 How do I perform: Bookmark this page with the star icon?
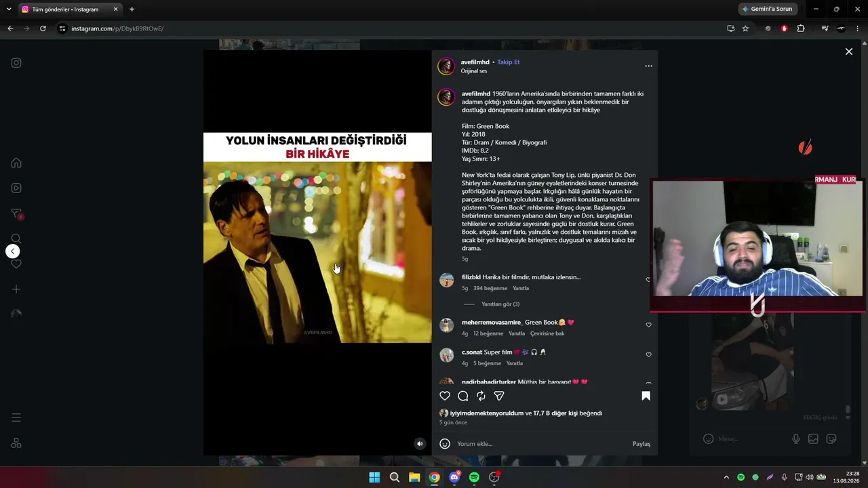coord(745,28)
